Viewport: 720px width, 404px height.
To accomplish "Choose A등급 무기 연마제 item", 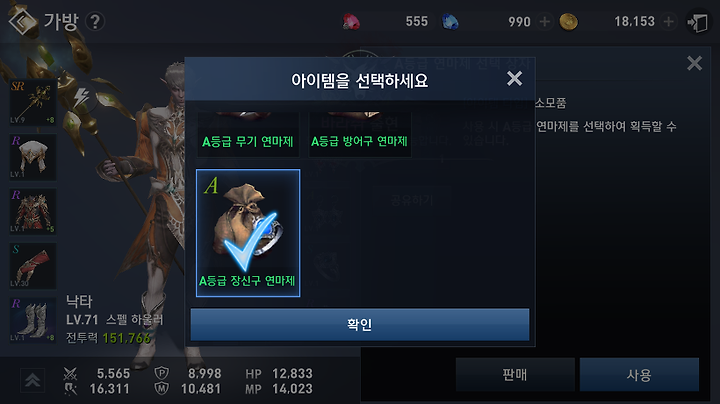I will [248, 134].
